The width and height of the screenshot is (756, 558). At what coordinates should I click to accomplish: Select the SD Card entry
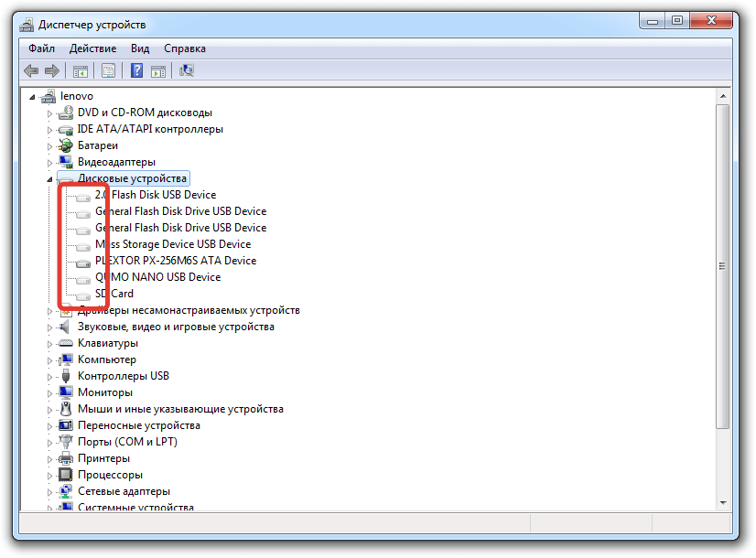coord(113,294)
